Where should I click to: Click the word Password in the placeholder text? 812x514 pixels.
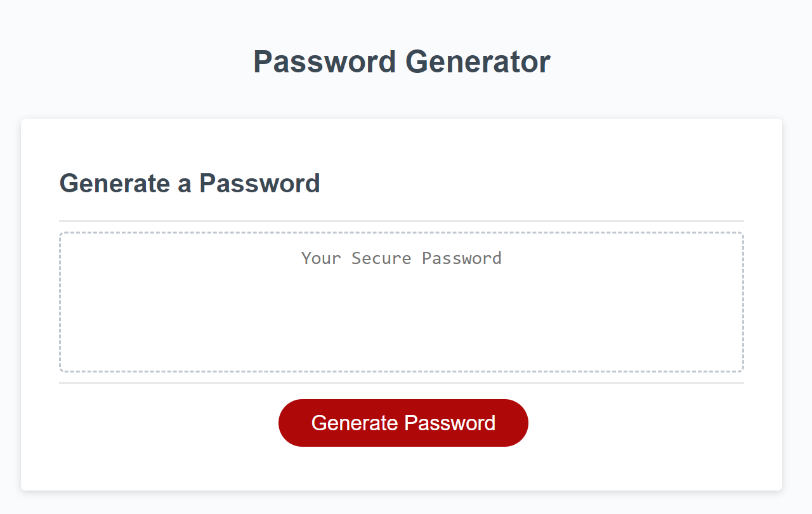pyautogui.click(x=462, y=258)
